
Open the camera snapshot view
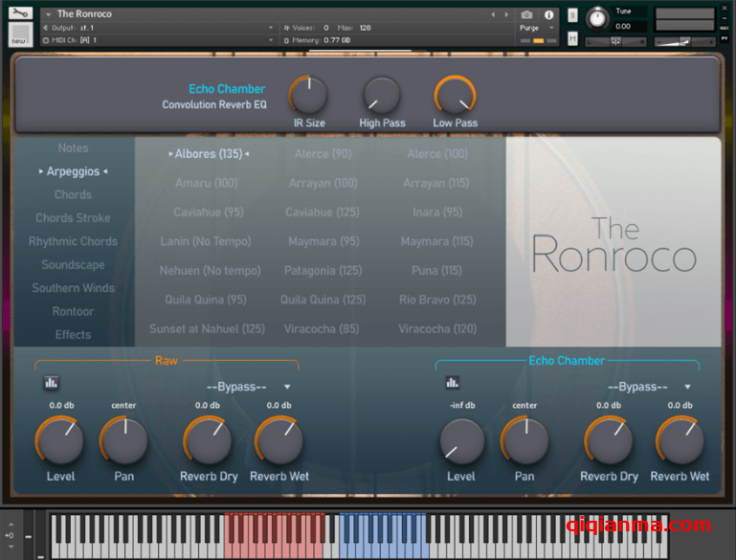coord(526,14)
